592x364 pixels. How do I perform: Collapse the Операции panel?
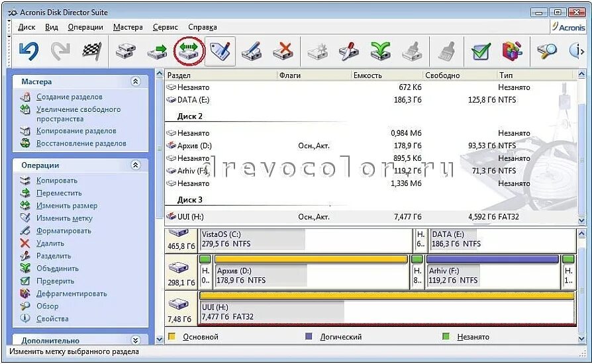coord(136,165)
